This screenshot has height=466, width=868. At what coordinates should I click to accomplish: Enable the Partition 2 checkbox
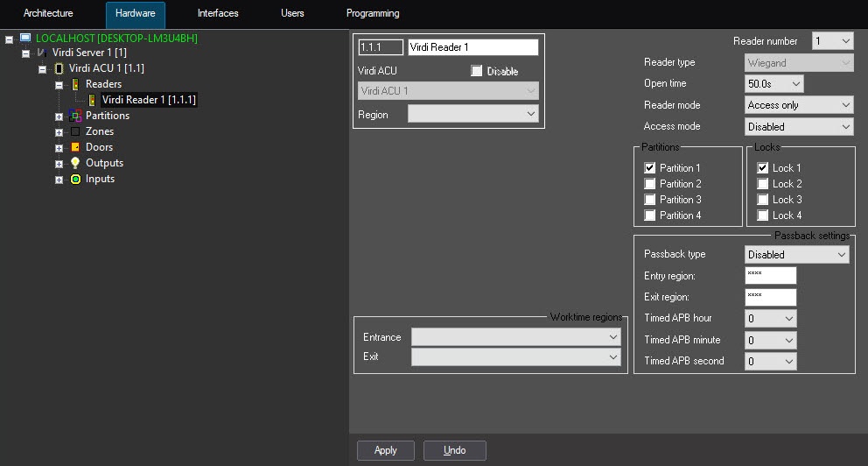pos(649,184)
